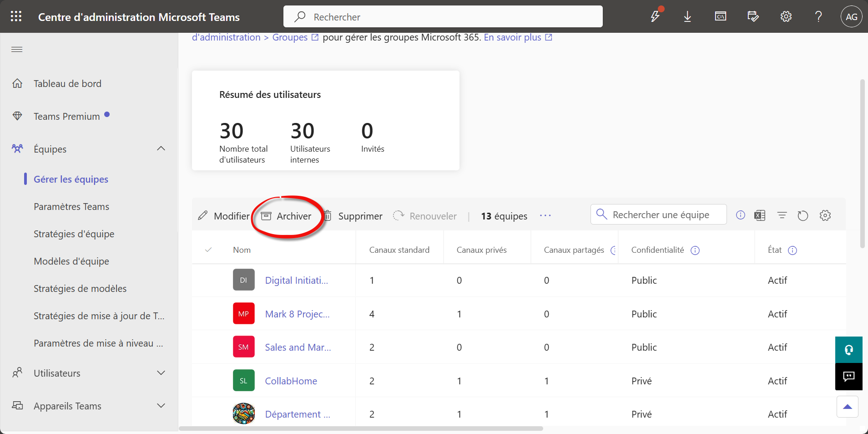Go to Tableau de bord

click(67, 84)
